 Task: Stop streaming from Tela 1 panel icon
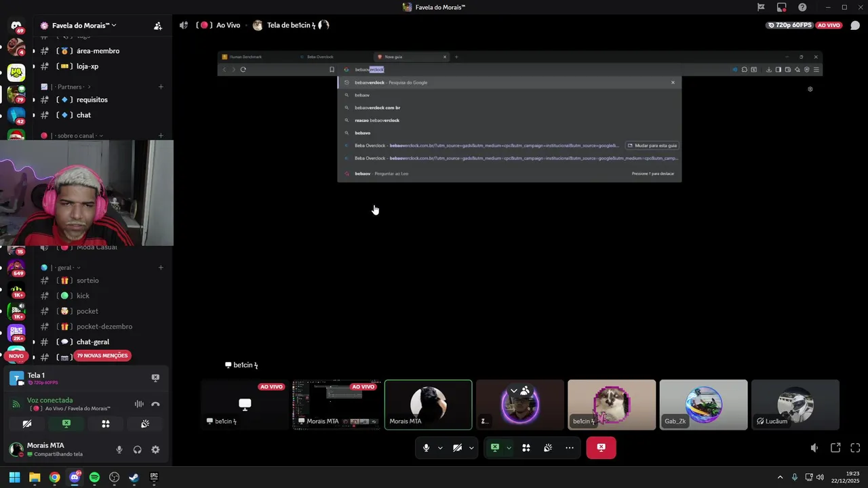click(x=155, y=378)
